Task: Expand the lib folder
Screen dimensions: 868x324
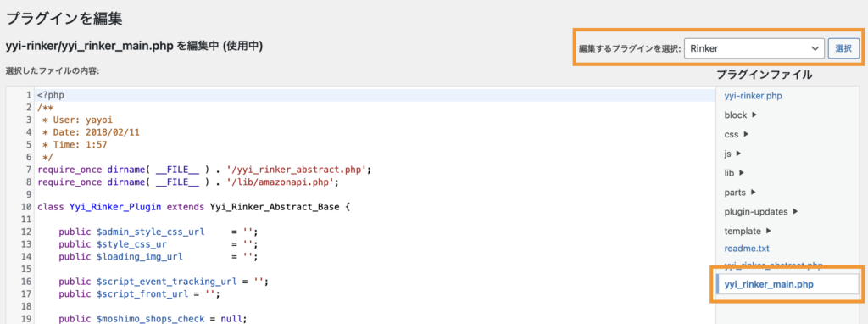Action: pos(734,173)
